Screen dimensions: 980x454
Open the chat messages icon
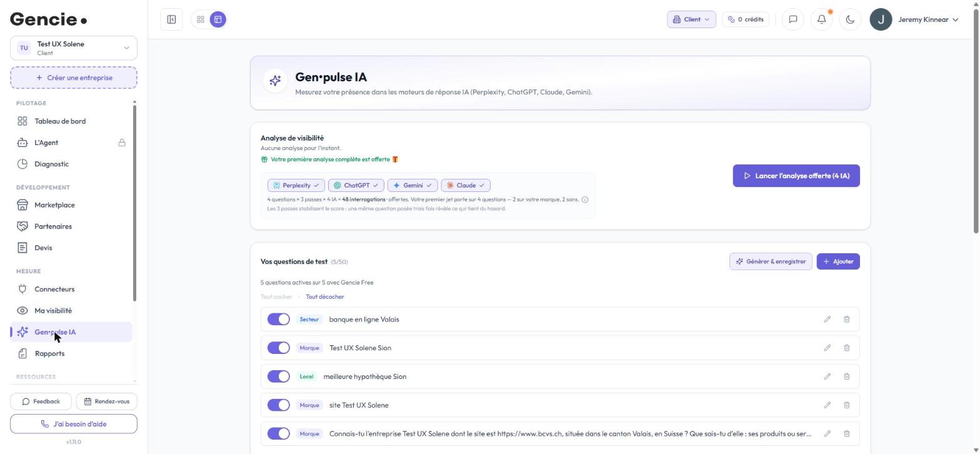click(x=793, y=19)
